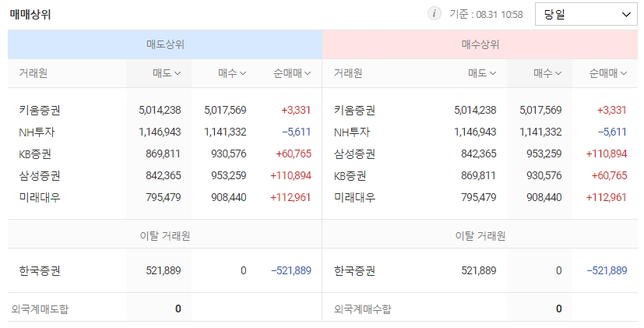Viewport: 644px width, 328px height.
Task: Select the 매수상위 header tab
Action: (480, 44)
